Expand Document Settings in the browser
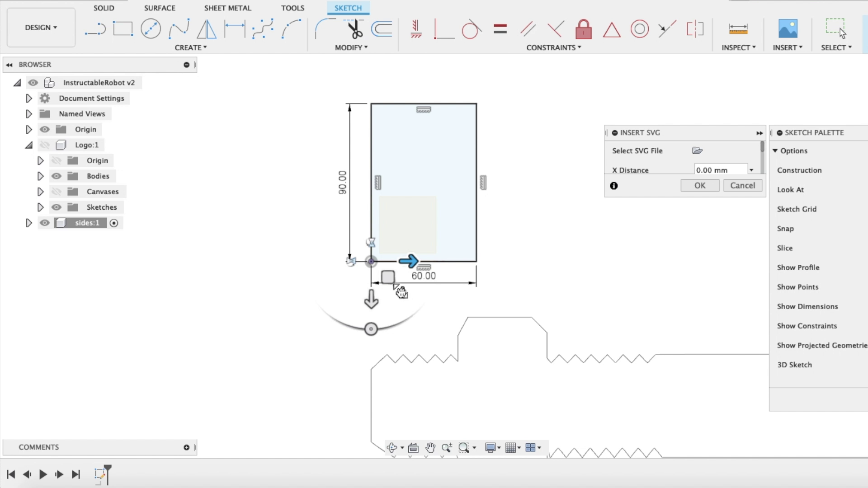Image resolution: width=868 pixels, height=488 pixels. tap(28, 98)
